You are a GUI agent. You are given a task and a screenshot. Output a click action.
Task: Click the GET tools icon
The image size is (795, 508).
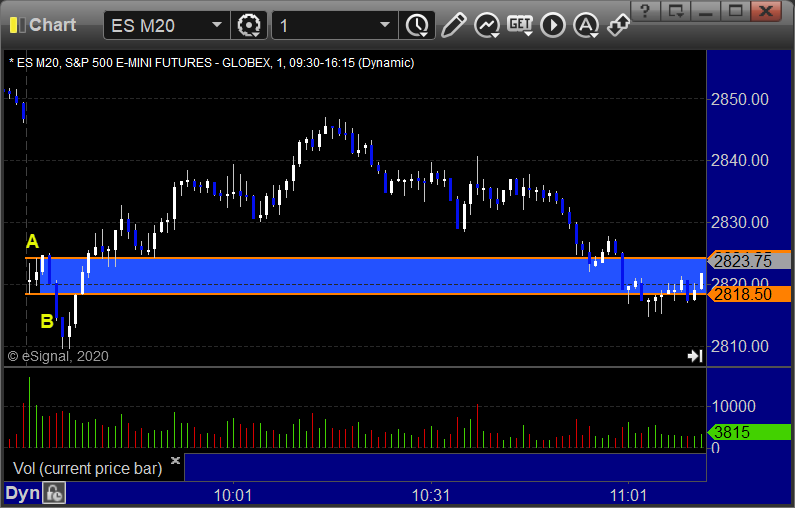pos(520,25)
